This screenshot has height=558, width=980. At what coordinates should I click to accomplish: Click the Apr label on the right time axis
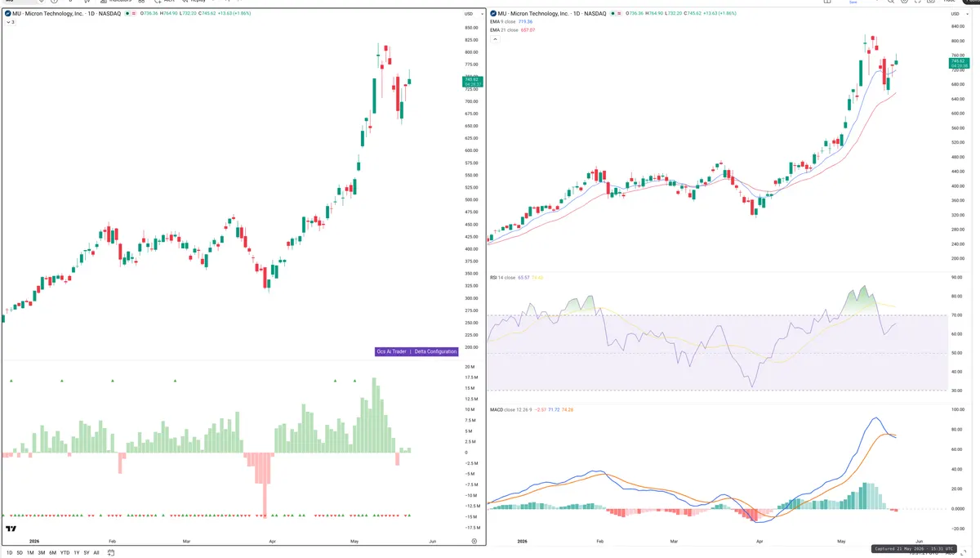tap(759, 541)
